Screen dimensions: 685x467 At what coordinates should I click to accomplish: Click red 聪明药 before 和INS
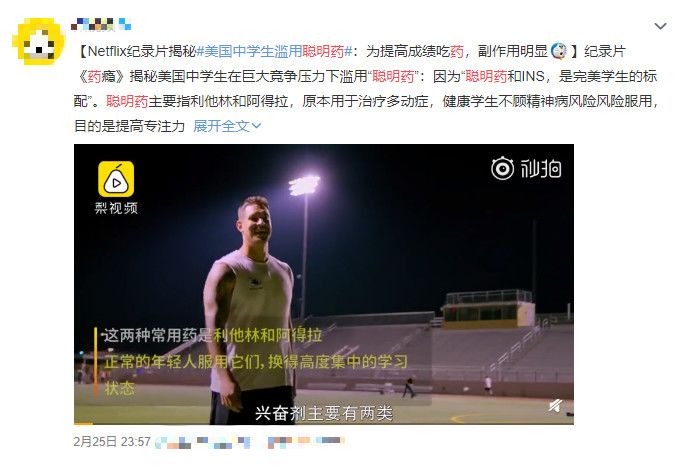(486, 76)
